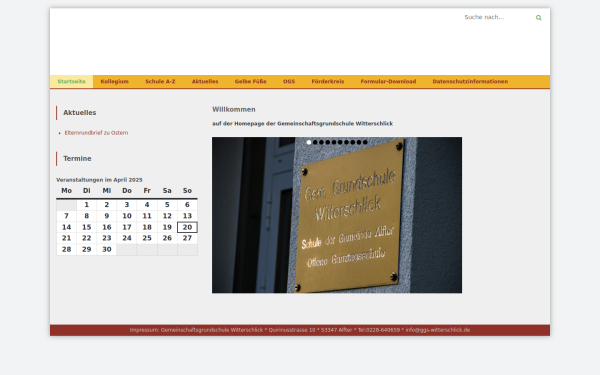Screen dimensions: 600x375
Task: Select the first (white) slideshow dot
Action: click(309, 142)
